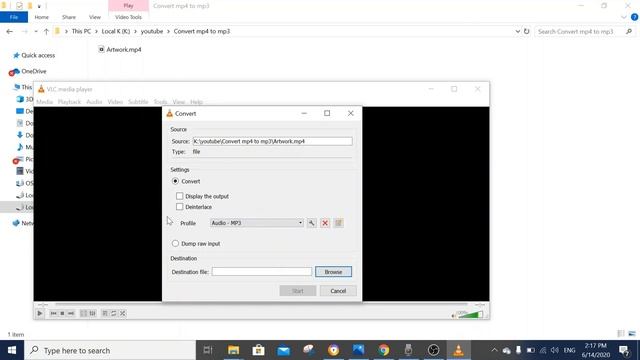Viewport: 640px width, 360px height.
Task: Focus the Destination file input field
Action: tap(262, 272)
